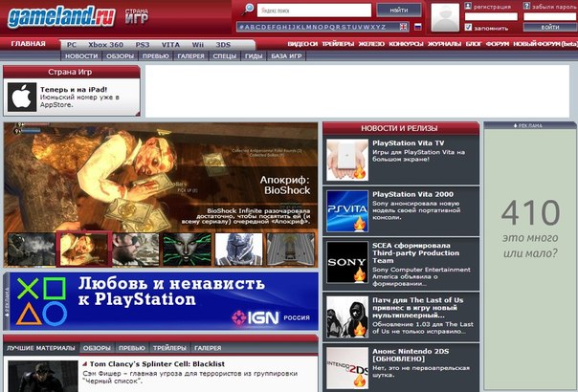This screenshot has height=392, width=578.
Task: Open the ГАЛЕРЕЯ item in the submenu bar
Action: tap(190, 56)
